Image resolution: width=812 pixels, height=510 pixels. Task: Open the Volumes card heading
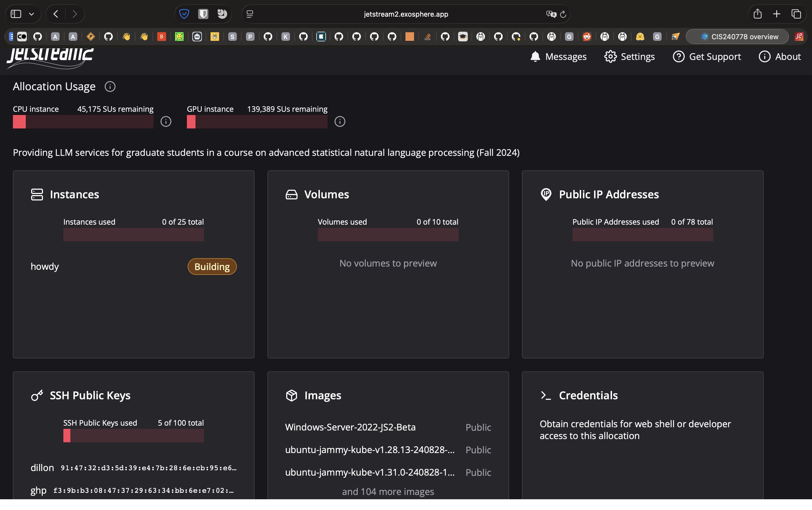[327, 194]
